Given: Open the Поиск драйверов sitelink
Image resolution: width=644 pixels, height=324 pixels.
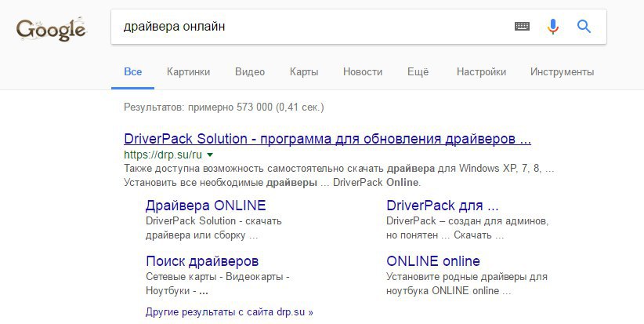Looking at the screenshot, I should pos(202,261).
